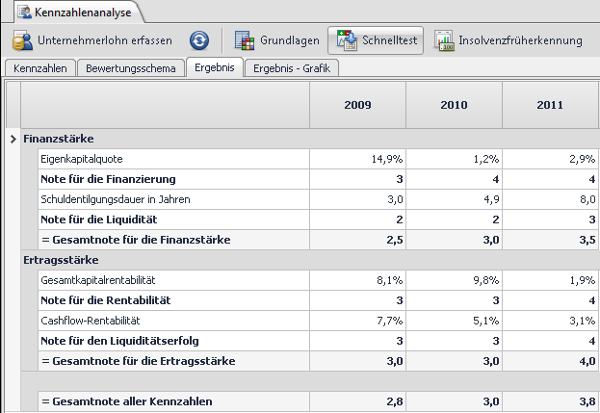This screenshot has width=600, height=413.
Task: Select Schuldentilgungsdauer in Jahren row
Action: 318,199
